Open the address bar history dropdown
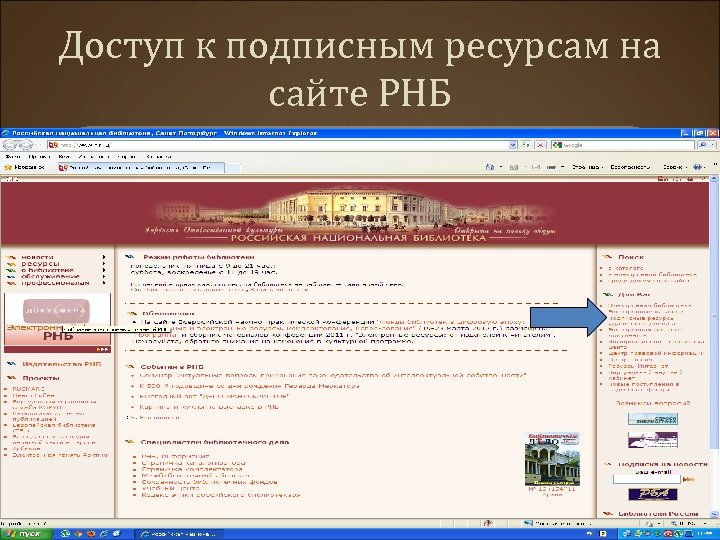The width and height of the screenshot is (720, 540). (x=513, y=145)
